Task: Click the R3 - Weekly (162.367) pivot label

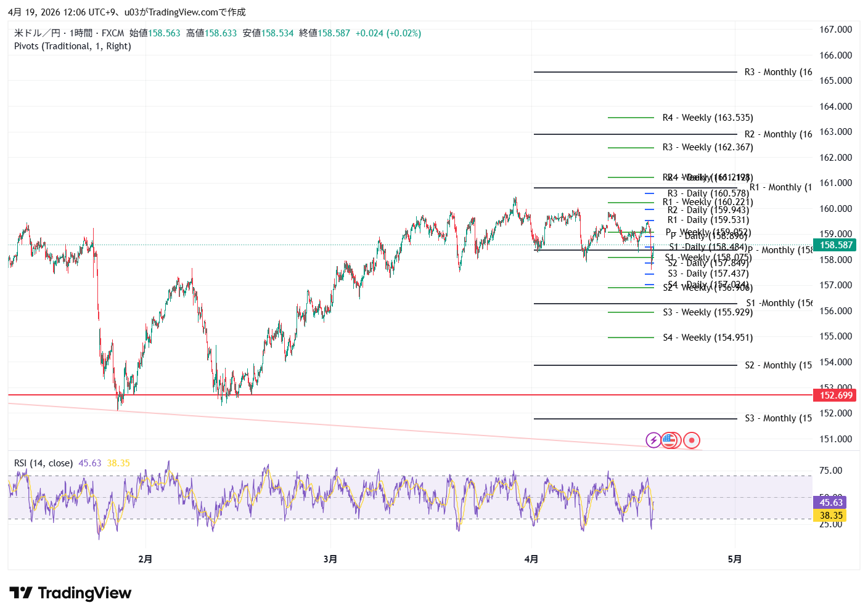Action: pos(707,147)
